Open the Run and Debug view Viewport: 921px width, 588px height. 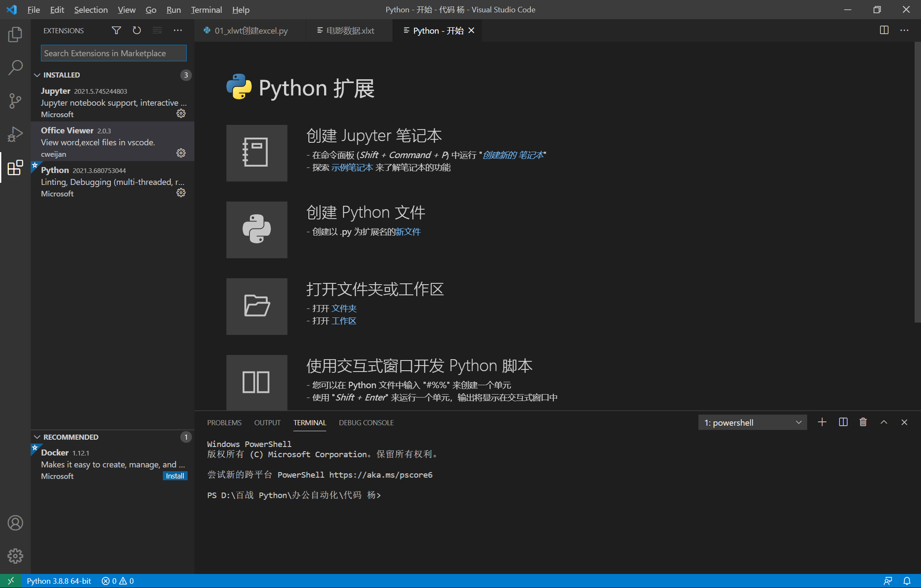[x=15, y=134]
